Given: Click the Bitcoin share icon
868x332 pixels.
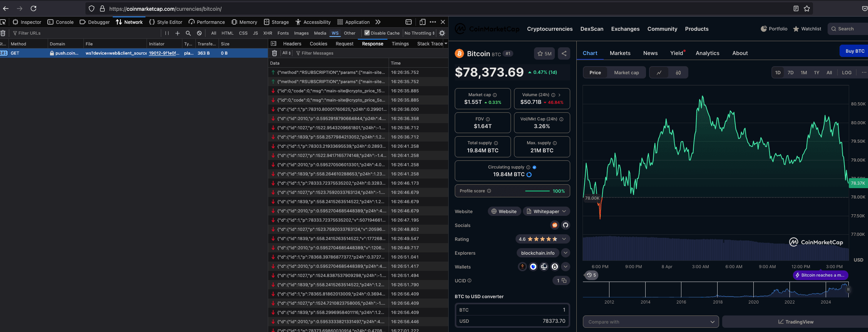Looking at the screenshot, I should click(564, 53).
